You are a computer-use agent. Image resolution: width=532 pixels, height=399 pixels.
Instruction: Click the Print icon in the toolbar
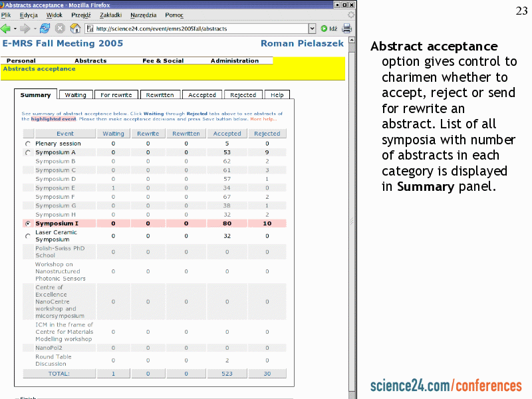coord(346,29)
